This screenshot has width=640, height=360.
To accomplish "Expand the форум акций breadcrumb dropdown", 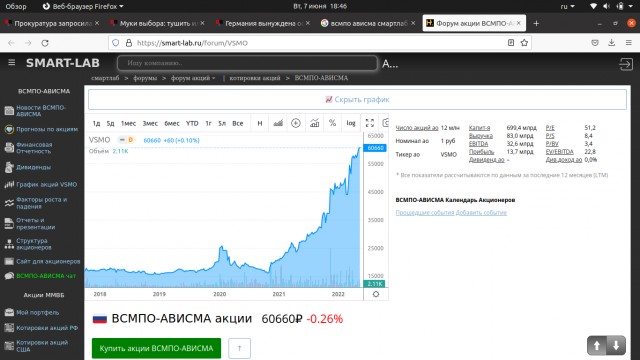I will (193, 78).
